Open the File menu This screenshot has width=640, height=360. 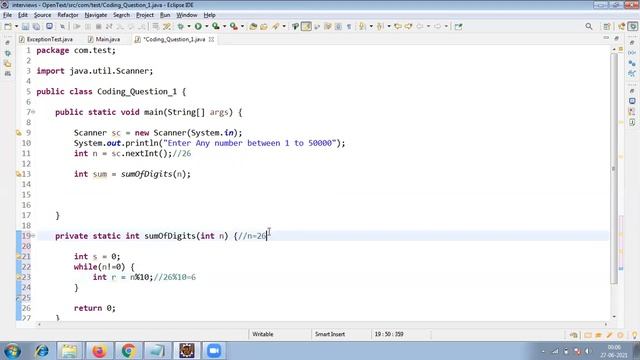(x=7, y=15)
